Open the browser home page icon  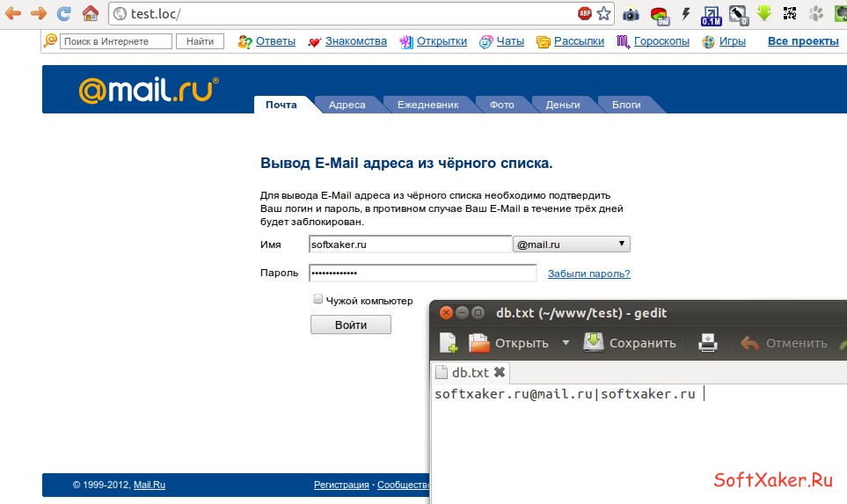(x=91, y=13)
